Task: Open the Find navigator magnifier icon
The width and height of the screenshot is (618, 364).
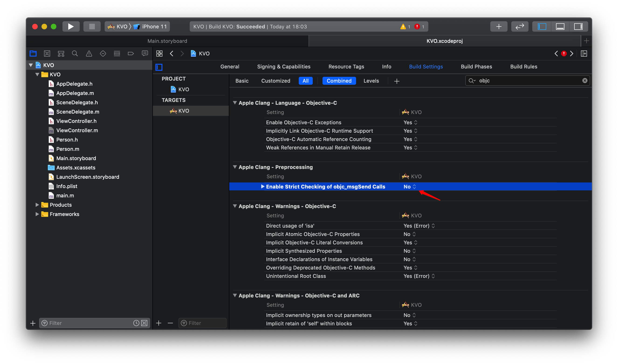Action: (75, 54)
